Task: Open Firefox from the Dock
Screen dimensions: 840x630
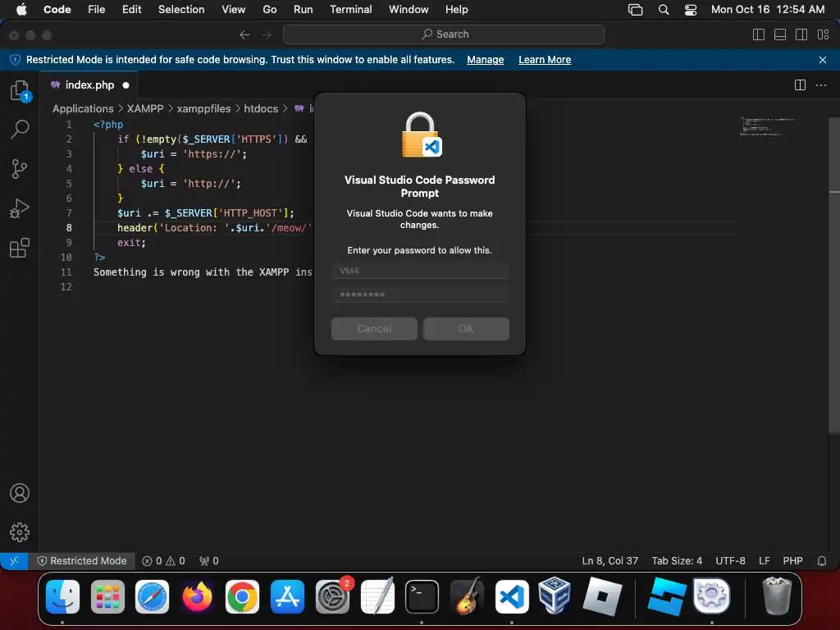Action: pos(197,596)
